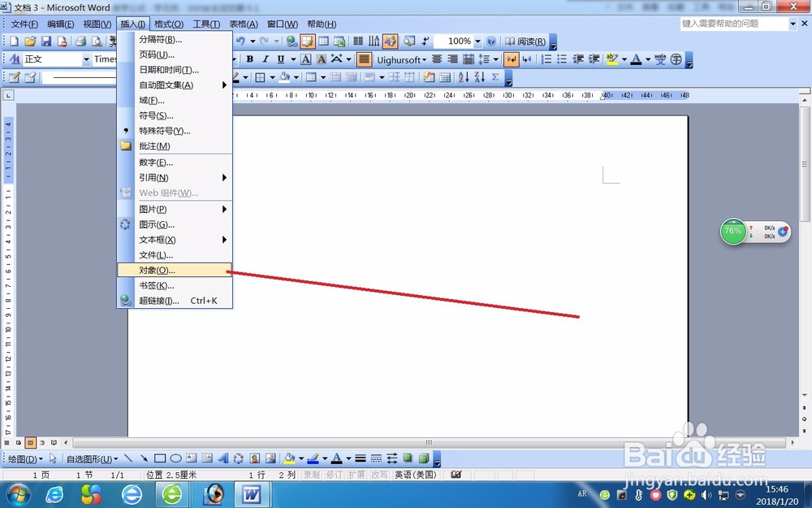Apply fill color in Drawing toolbar
812x508 pixels.
(289, 458)
